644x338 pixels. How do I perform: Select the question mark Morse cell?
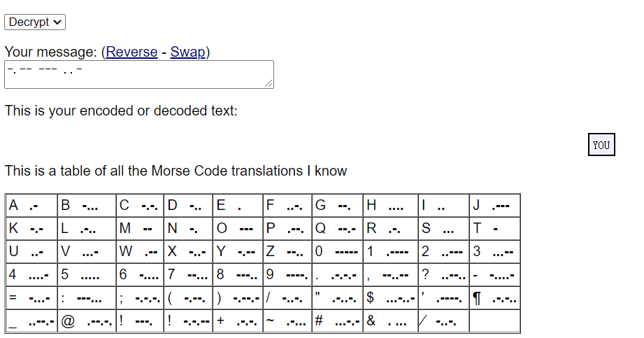pyautogui.click(x=443, y=274)
